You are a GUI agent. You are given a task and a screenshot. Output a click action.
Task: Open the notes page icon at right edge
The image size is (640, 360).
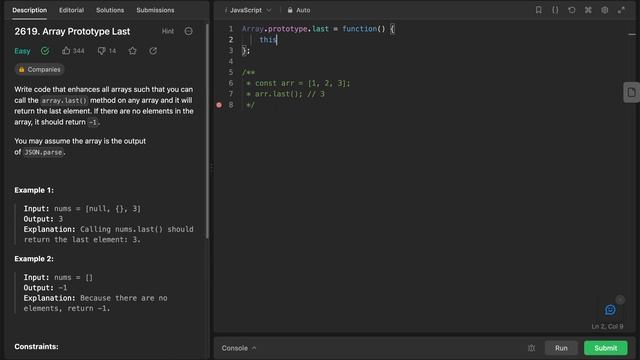631,93
